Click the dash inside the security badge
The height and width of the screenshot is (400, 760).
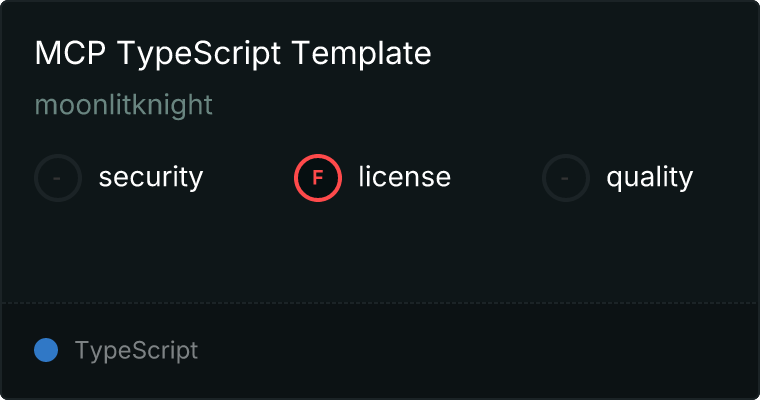coord(58,178)
